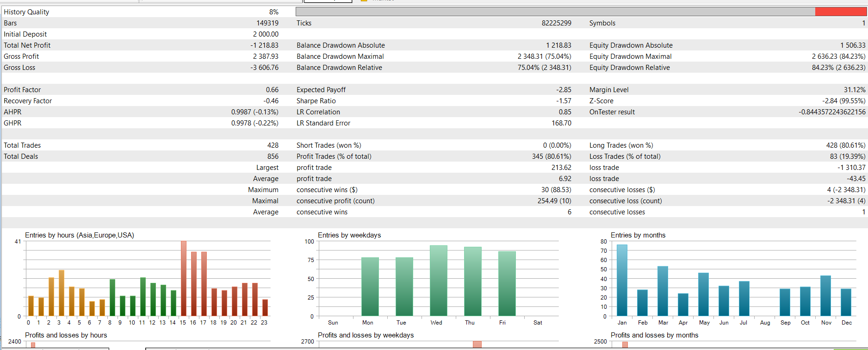This screenshot has height=350, width=868.
Task: Select the Wed bar in Entries by weekdays
Action: pyautogui.click(x=439, y=281)
